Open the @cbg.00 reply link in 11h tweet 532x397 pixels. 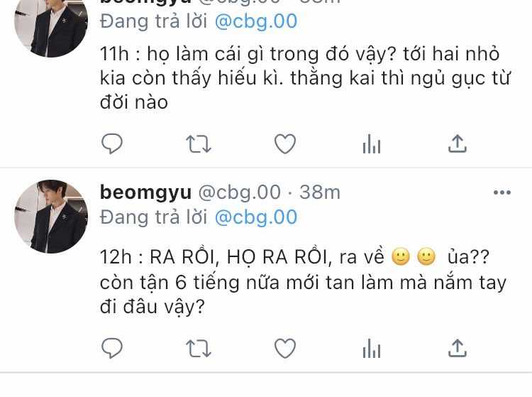pyautogui.click(x=256, y=21)
